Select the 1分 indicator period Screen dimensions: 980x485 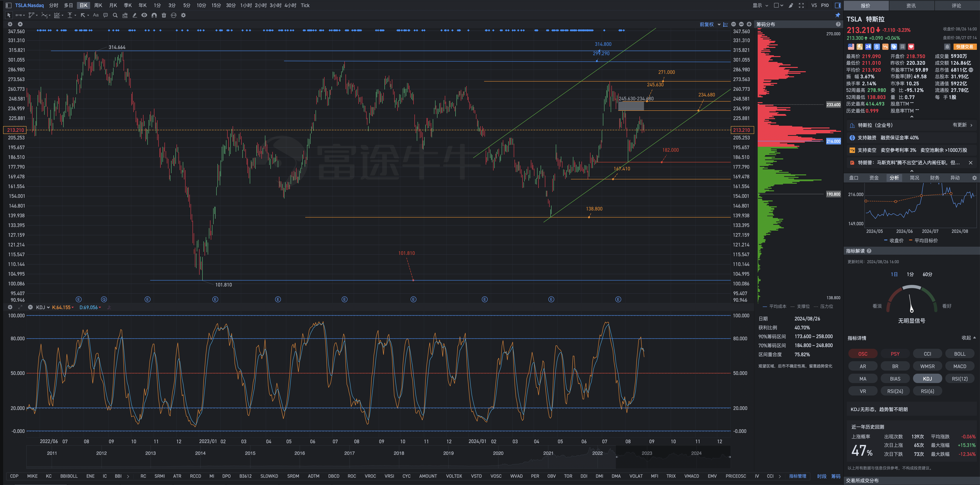[910, 274]
